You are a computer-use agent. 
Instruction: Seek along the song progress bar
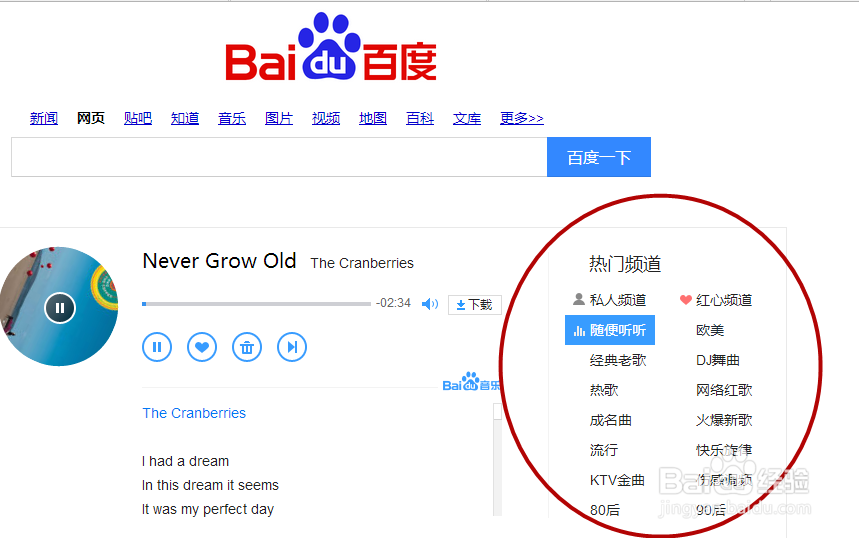point(256,304)
